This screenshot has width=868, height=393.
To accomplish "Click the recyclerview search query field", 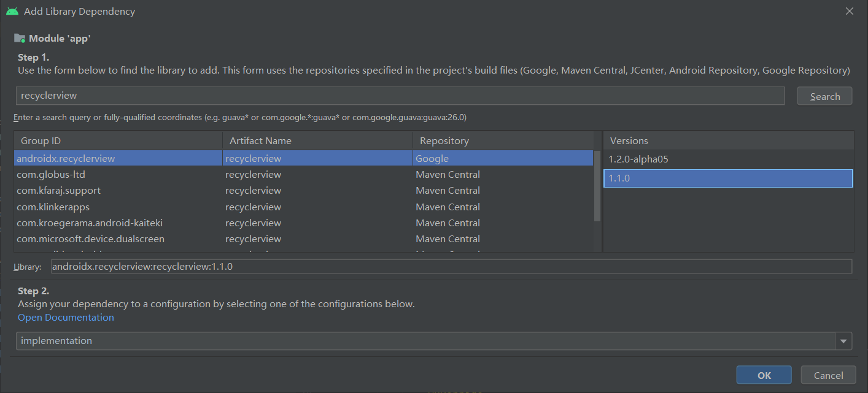I will coord(399,96).
